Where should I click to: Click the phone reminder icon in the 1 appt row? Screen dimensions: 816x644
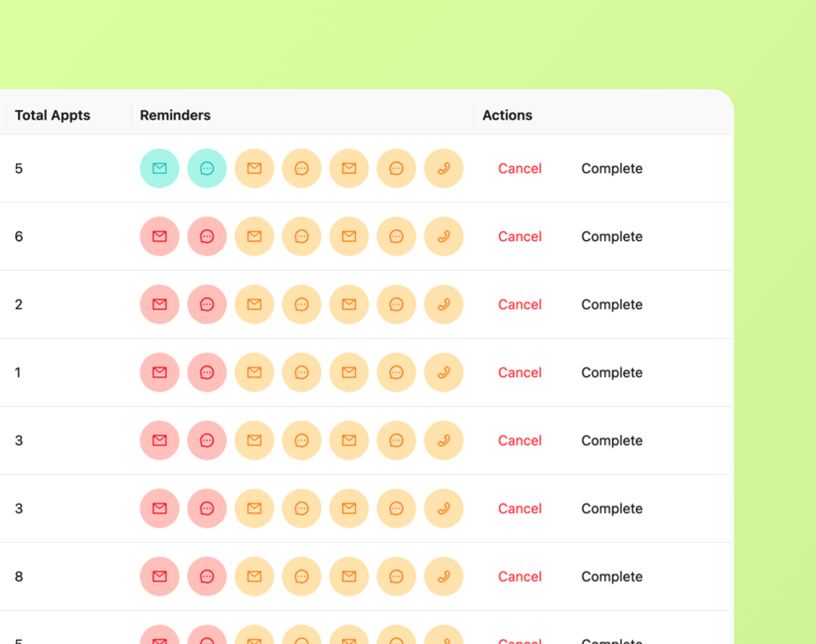click(444, 373)
